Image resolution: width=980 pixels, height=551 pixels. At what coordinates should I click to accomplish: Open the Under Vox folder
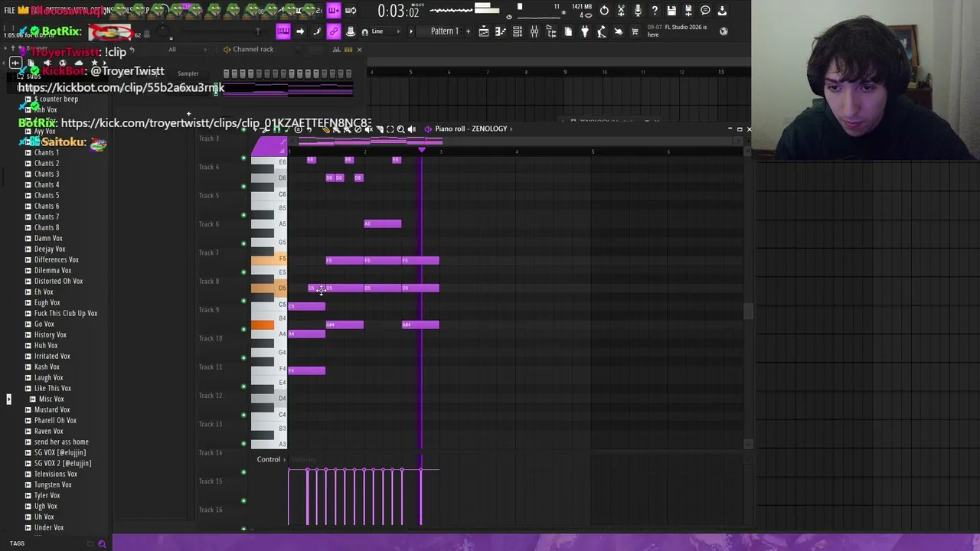click(x=49, y=527)
